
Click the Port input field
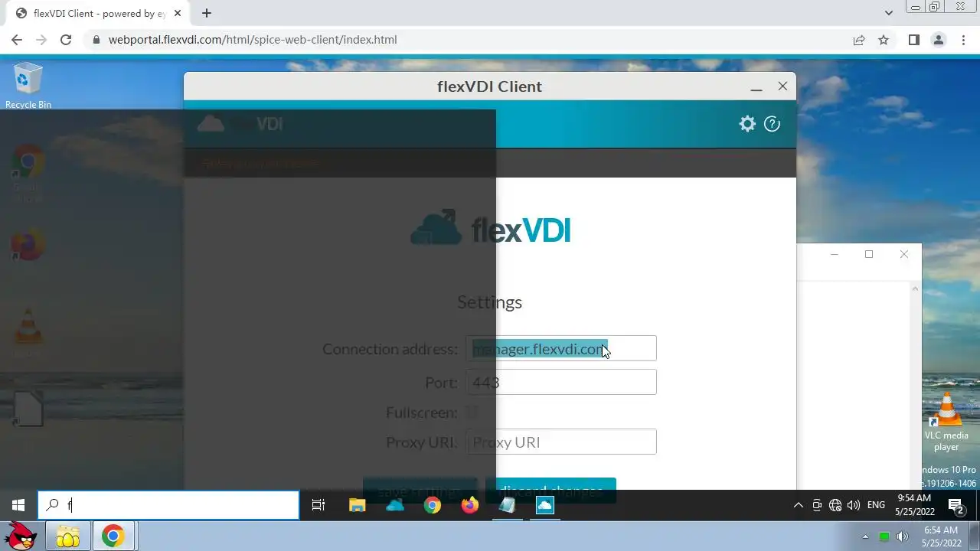click(x=561, y=382)
